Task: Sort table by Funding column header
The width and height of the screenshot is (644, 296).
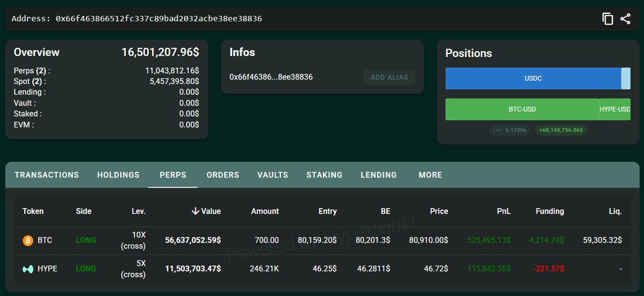Action: click(549, 211)
